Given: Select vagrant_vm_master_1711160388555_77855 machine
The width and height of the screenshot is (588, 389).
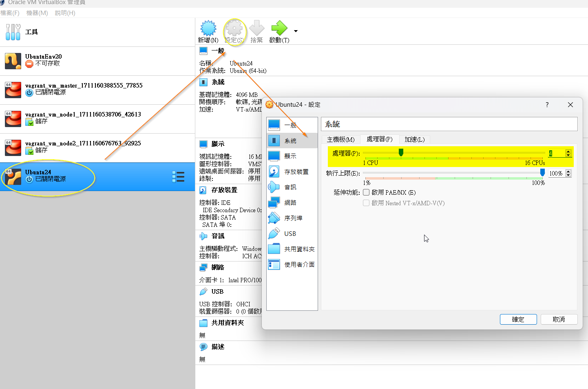Looking at the screenshot, I should pyautogui.click(x=97, y=90).
